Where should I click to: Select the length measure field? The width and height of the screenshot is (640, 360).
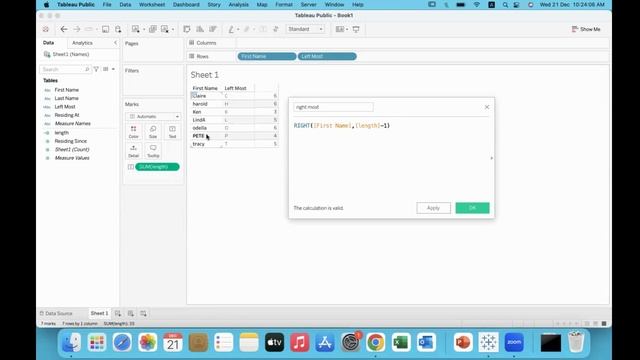click(x=62, y=133)
